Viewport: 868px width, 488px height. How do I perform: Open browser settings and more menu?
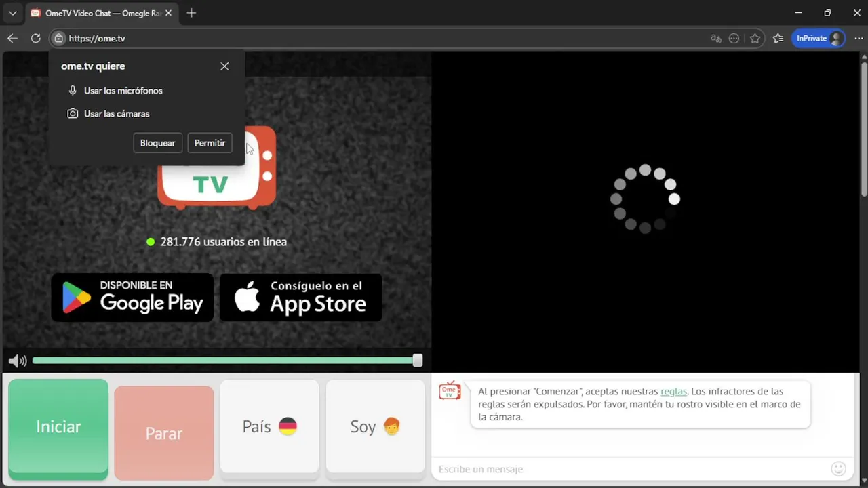click(x=859, y=39)
